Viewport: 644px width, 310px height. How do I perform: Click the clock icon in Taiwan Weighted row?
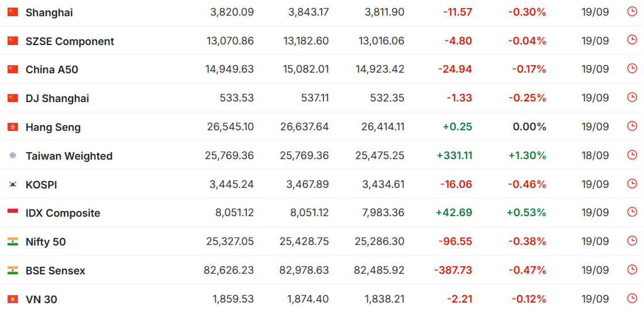(632, 155)
